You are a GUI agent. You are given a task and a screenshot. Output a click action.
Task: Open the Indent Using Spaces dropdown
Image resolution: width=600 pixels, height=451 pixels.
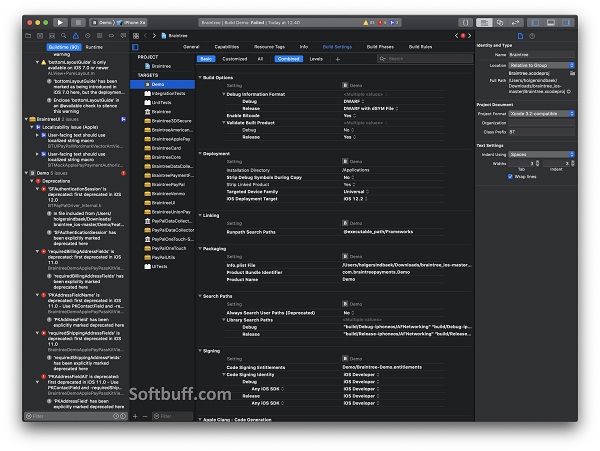pos(541,155)
